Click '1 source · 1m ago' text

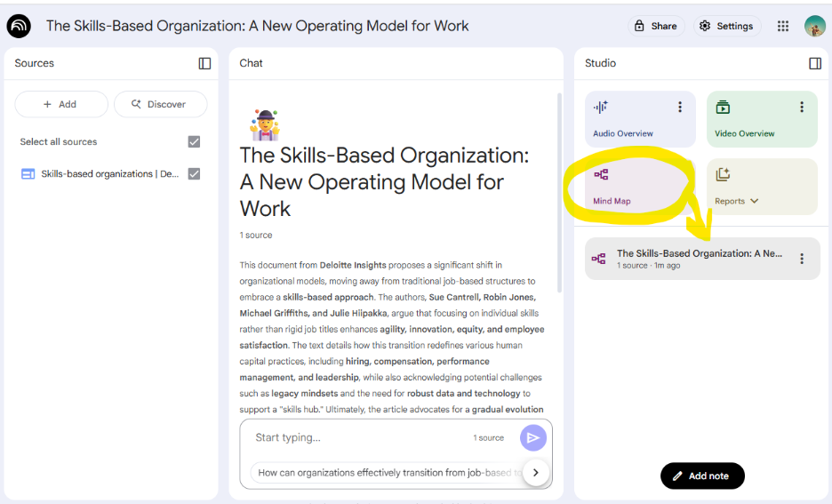(x=648, y=265)
